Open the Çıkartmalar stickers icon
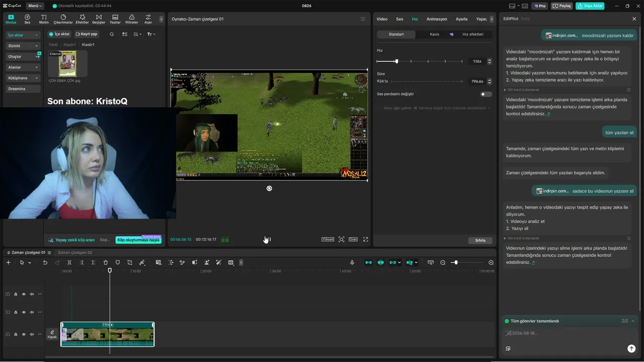 click(x=63, y=19)
